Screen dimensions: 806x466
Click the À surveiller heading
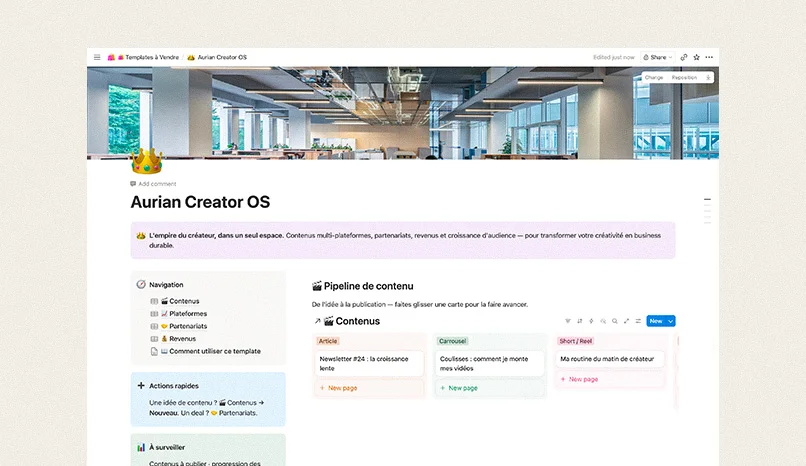coord(167,448)
